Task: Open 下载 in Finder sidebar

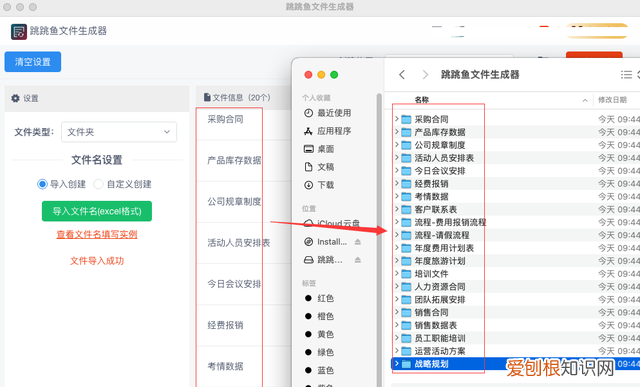Action: (319, 185)
